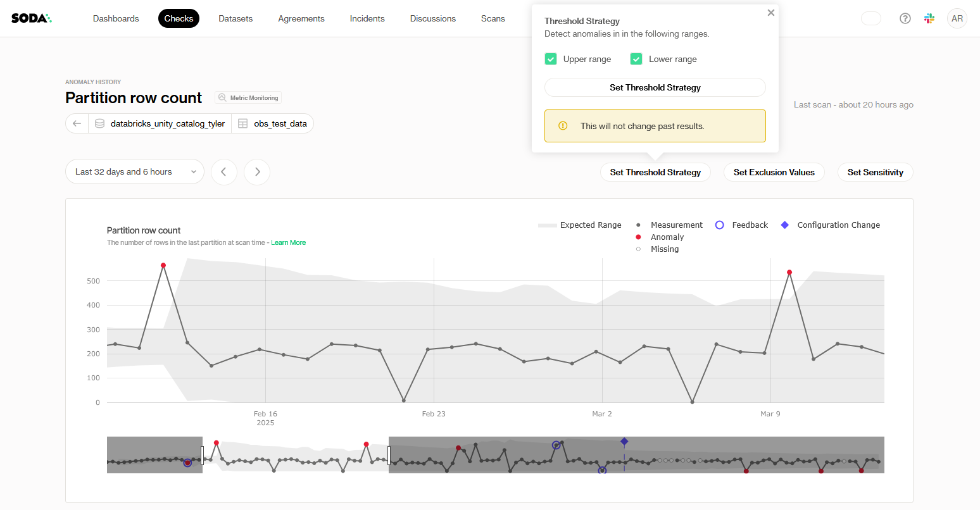The width and height of the screenshot is (980, 510).
Task: Open the help question mark icon
Action: click(905, 18)
